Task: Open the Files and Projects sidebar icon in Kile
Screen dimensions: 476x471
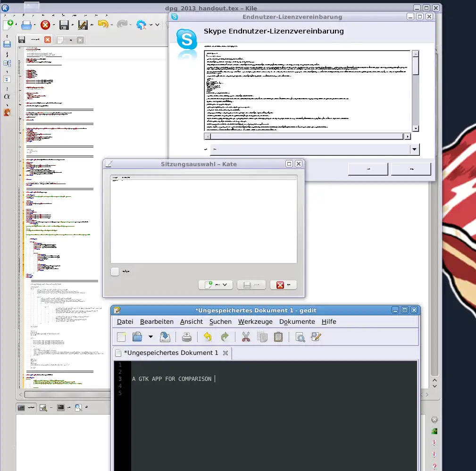Action: click(7, 44)
